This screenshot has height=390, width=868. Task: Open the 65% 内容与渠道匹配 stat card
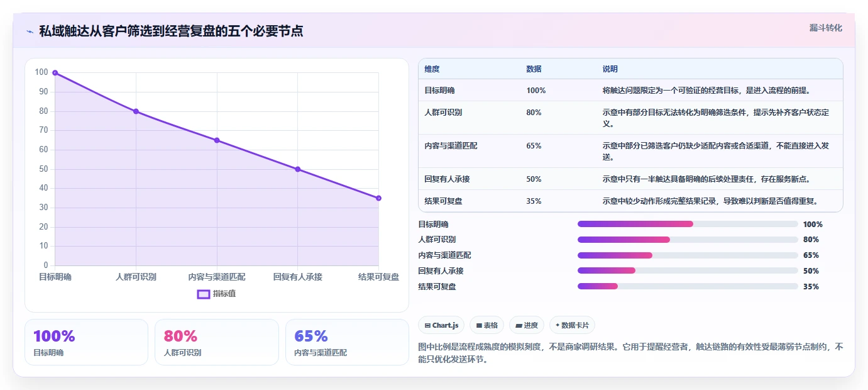(x=347, y=342)
